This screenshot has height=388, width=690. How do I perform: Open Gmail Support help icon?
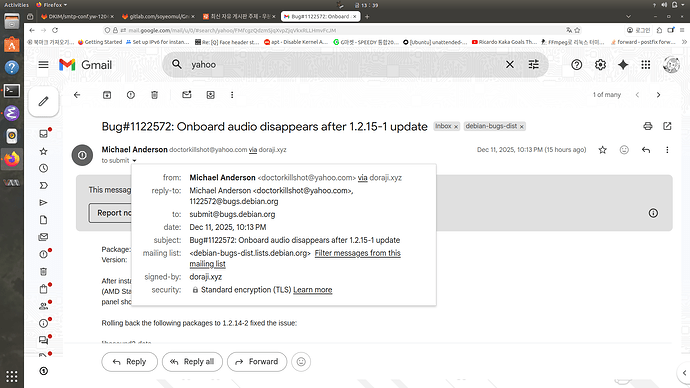[576, 65]
